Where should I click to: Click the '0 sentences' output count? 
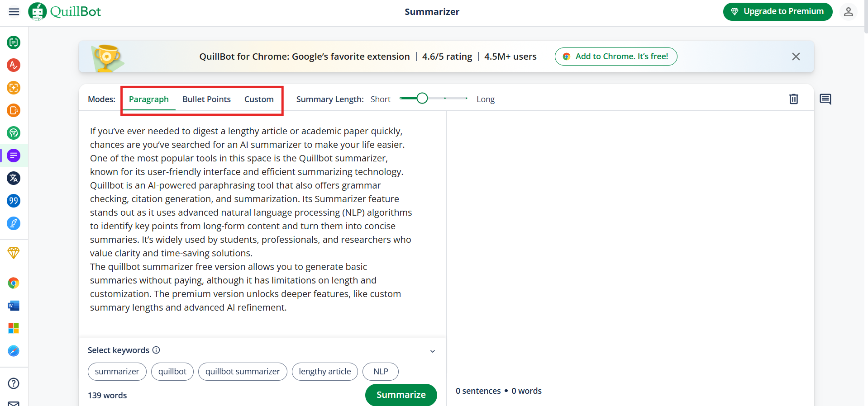point(478,391)
